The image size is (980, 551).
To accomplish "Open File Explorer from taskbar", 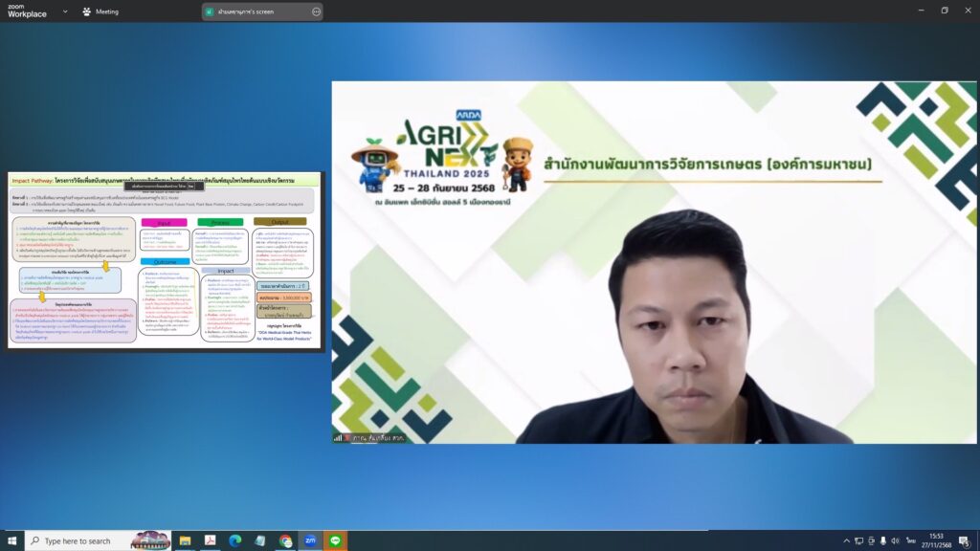I will pos(185,541).
